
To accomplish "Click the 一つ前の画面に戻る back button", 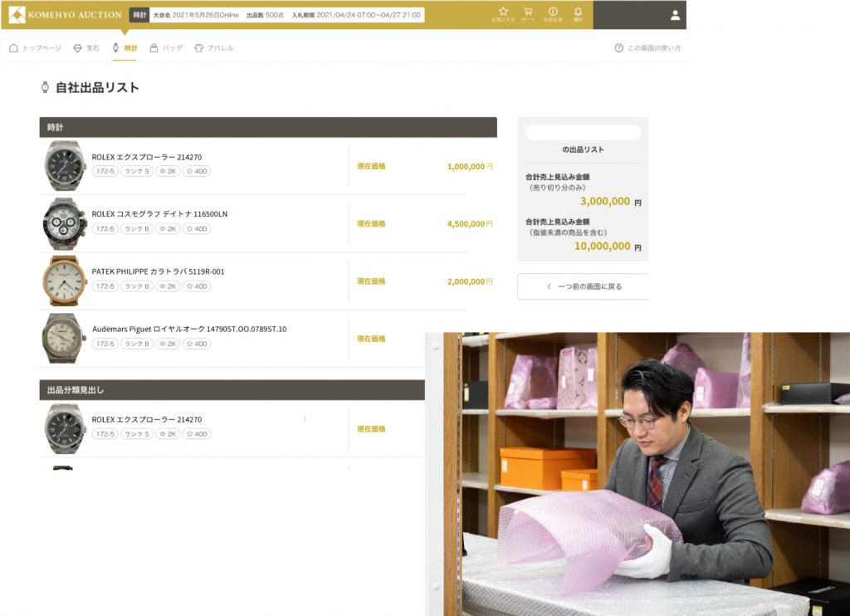I will [x=583, y=286].
